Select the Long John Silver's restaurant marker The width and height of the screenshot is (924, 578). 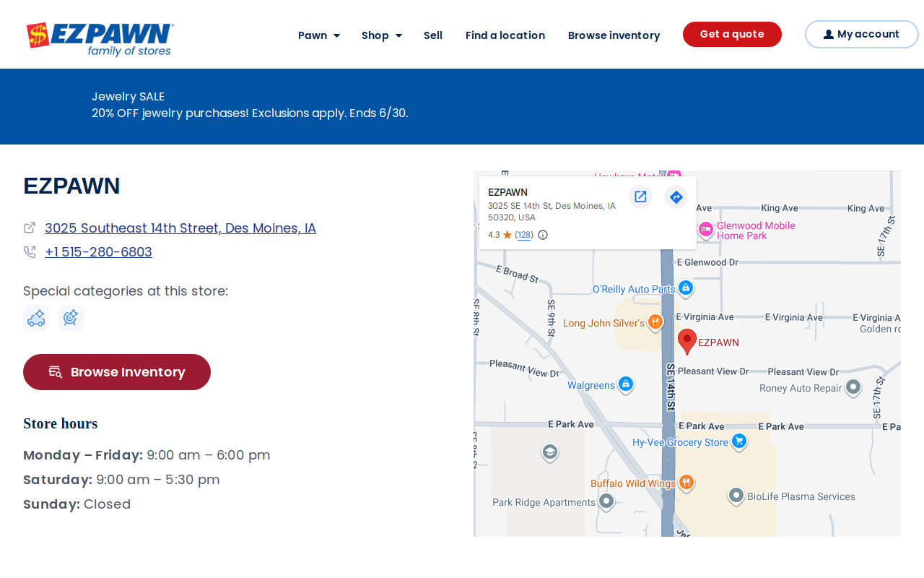pos(655,322)
